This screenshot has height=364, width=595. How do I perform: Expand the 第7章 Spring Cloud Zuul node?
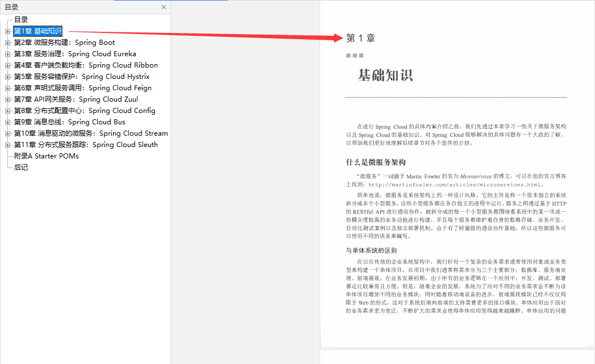tap(7, 99)
